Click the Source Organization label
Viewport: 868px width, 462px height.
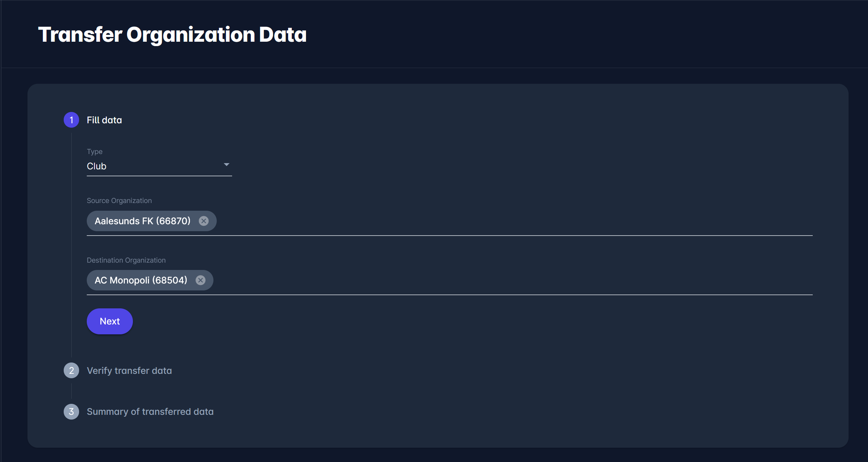click(119, 200)
